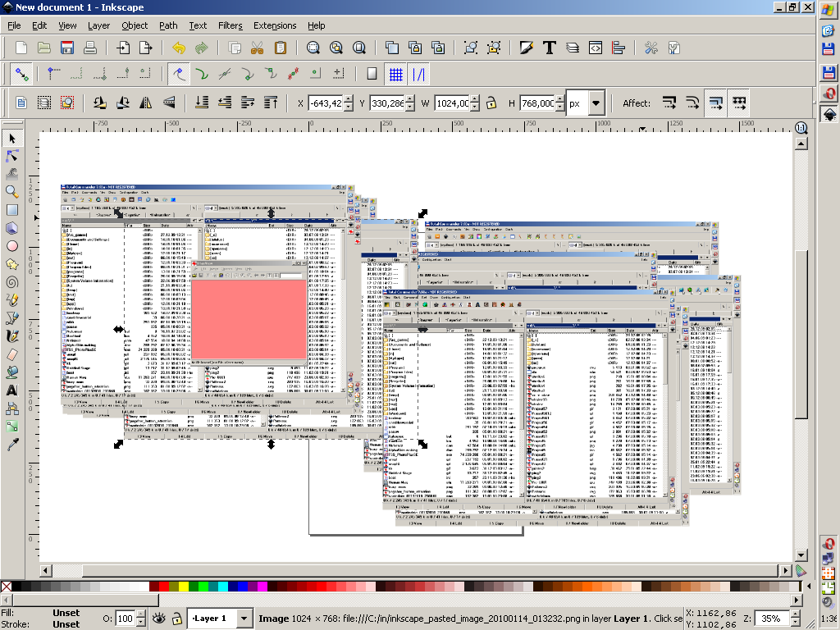Select the Eraser tool
The image size is (840, 630).
tap(12, 354)
